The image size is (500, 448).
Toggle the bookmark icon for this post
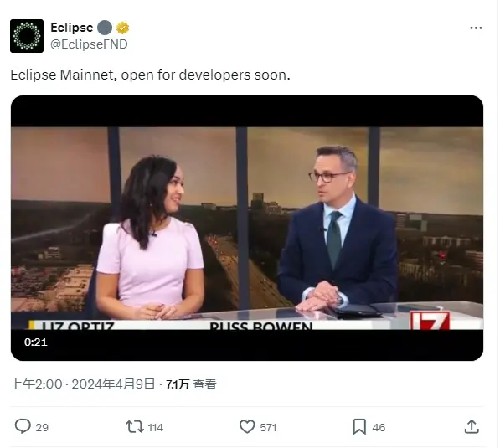tap(359, 426)
